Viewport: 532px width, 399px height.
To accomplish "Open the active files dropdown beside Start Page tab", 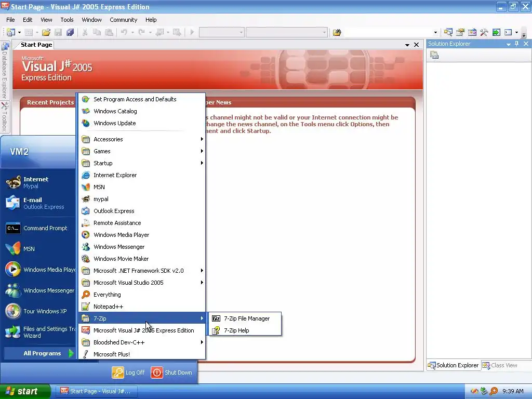I will pyautogui.click(x=407, y=45).
